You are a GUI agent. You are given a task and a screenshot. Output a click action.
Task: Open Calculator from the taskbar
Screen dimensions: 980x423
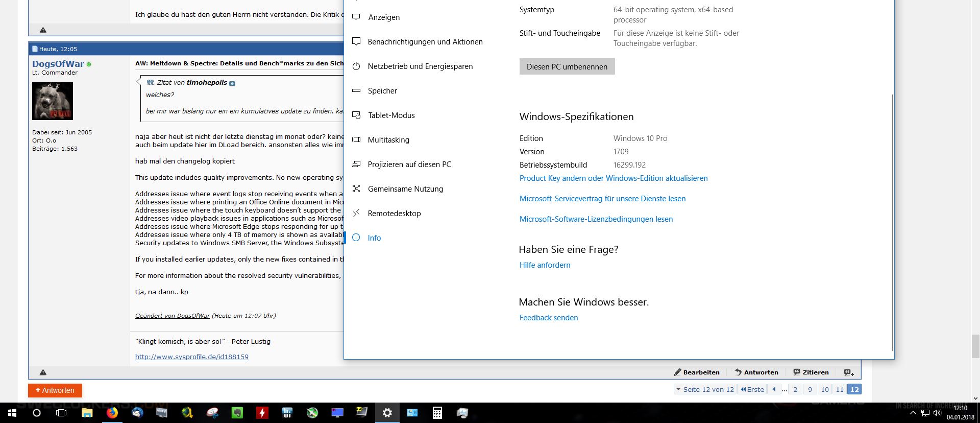[437, 413]
